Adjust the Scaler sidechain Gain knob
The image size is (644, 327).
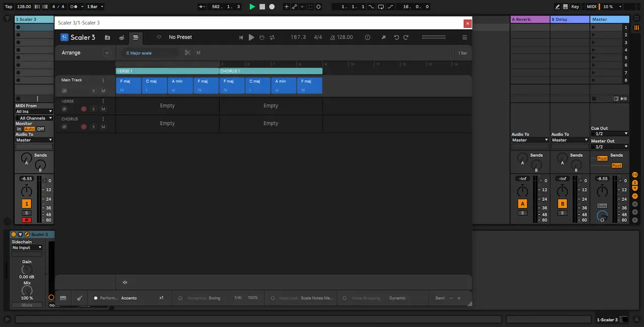tap(27, 270)
